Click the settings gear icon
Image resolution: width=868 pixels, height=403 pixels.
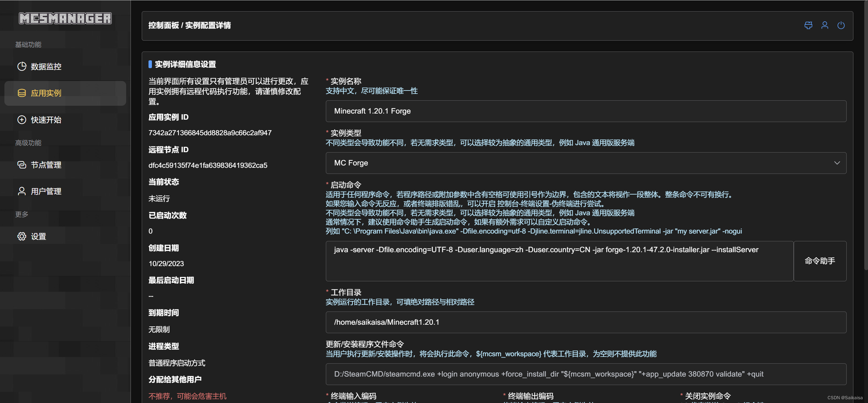click(x=22, y=236)
